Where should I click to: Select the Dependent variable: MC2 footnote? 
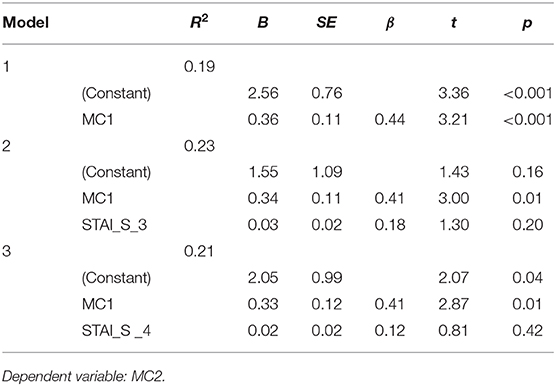coord(83,376)
